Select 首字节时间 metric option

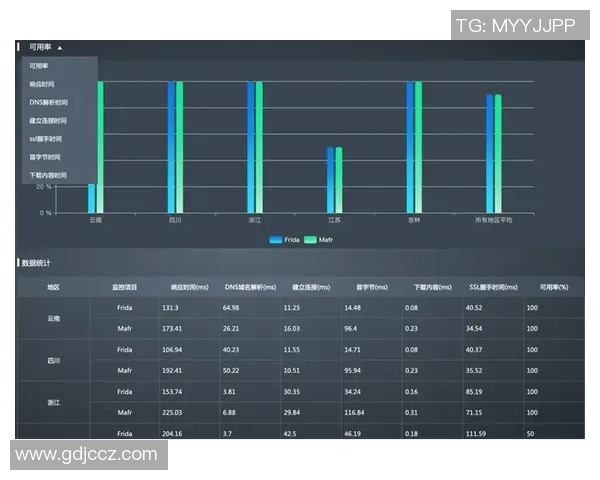click(x=46, y=157)
